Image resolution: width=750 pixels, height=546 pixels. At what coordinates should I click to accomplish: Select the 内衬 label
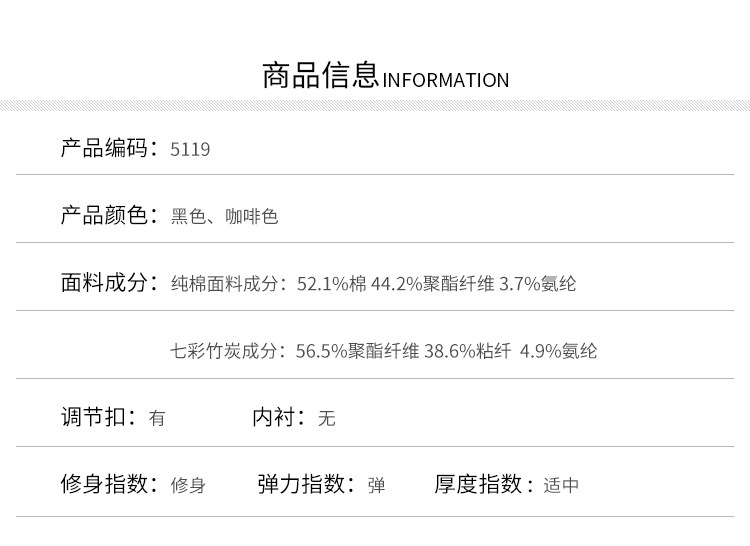[277, 417]
